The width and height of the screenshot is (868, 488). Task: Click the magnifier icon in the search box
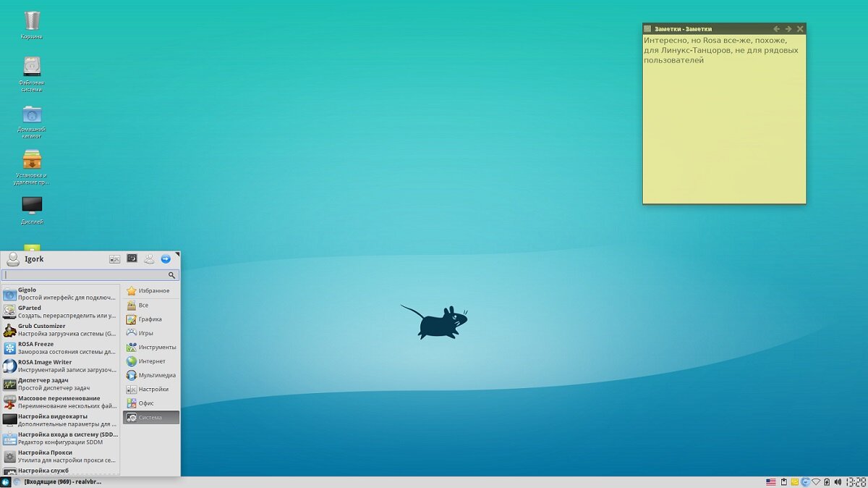coord(172,275)
